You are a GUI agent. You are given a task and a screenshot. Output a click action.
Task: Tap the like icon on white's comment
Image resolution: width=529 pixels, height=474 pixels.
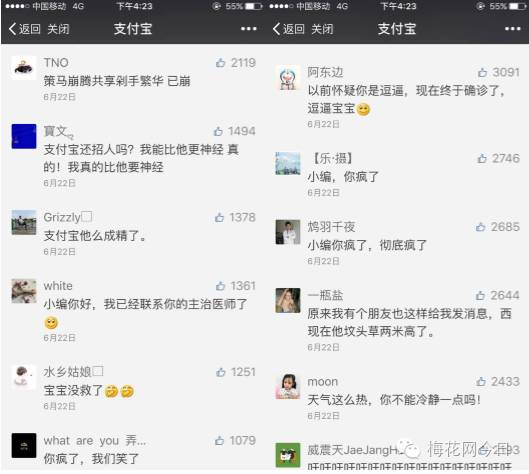(x=220, y=286)
